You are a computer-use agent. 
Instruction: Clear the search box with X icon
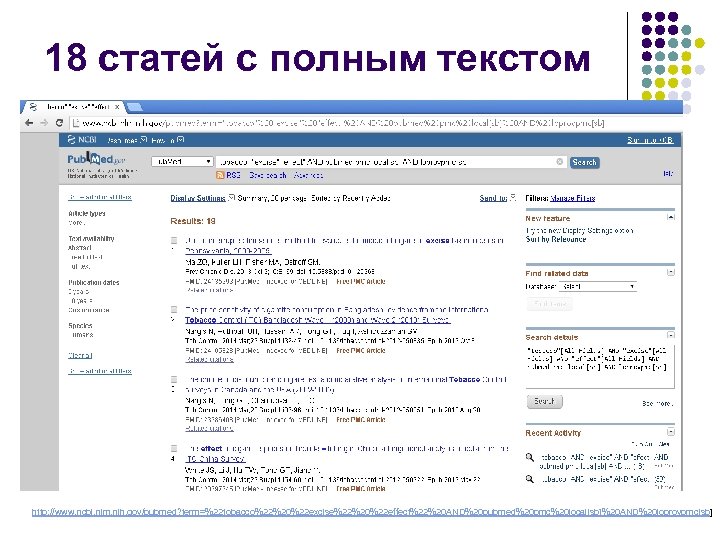[x=559, y=162]
